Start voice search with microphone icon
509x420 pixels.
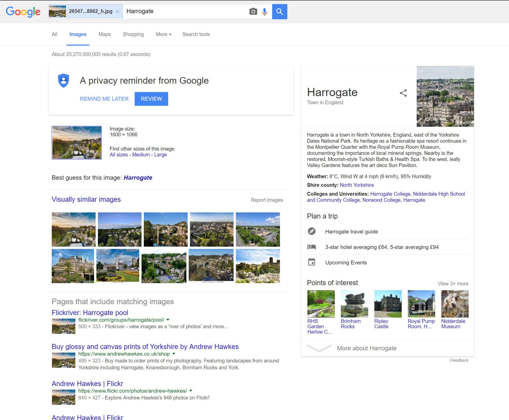[x=264, y=11]
